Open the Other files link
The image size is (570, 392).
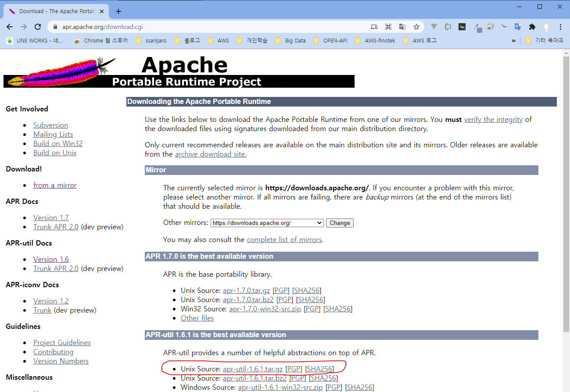coord(197,318)
